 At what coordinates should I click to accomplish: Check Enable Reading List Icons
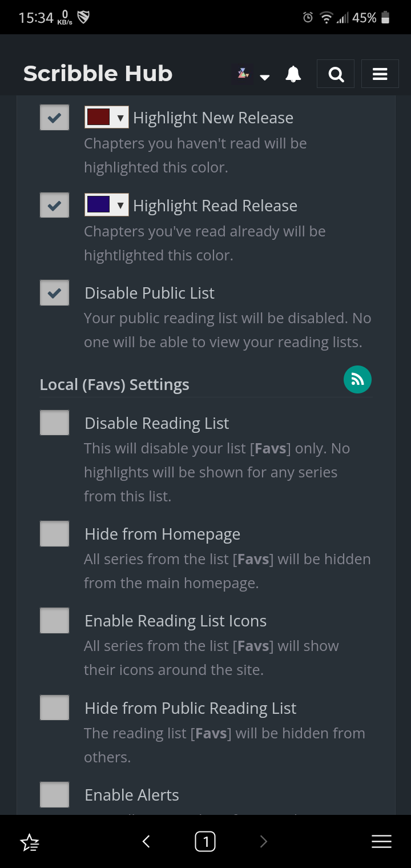coord(54,621)
